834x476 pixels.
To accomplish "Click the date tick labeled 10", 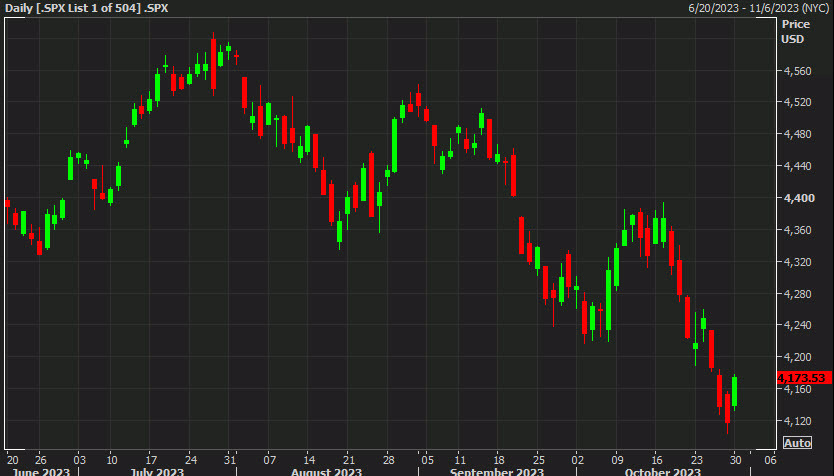I will tap(112, 460).
